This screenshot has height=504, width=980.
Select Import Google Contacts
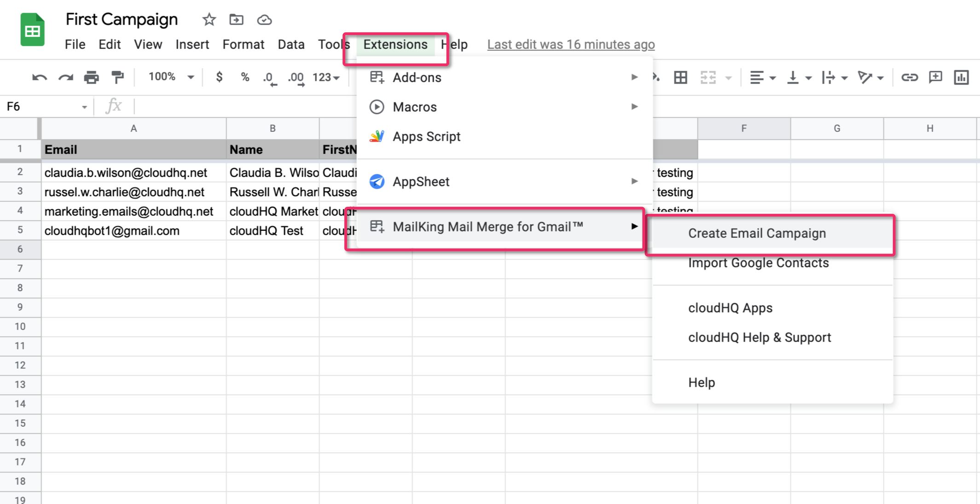coord(772,263)
